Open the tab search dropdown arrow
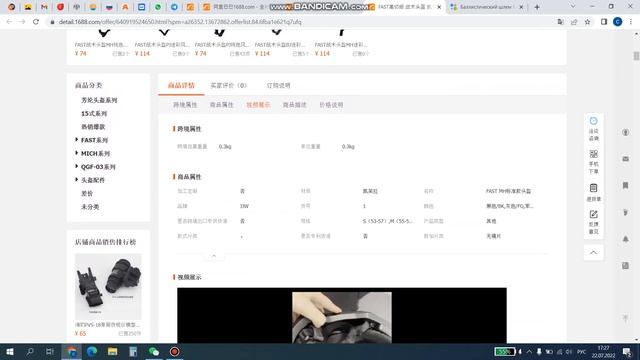This screenshot has width=640, height=360. (x=573, y=7)
